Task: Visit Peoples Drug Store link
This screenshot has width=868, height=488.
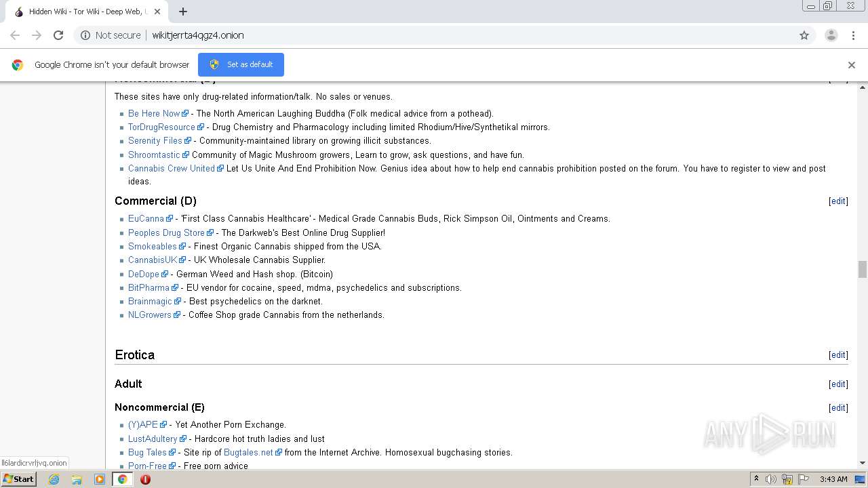Action: click(x=166, y=232)
